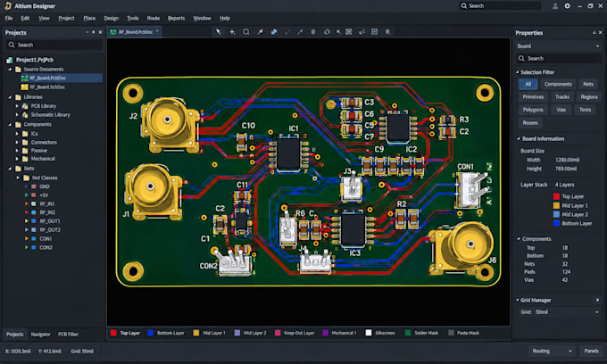This screenshot has width=607, height=364.
Task: Pin the Projects panel with the pin icon
Action: click(94, 32)
